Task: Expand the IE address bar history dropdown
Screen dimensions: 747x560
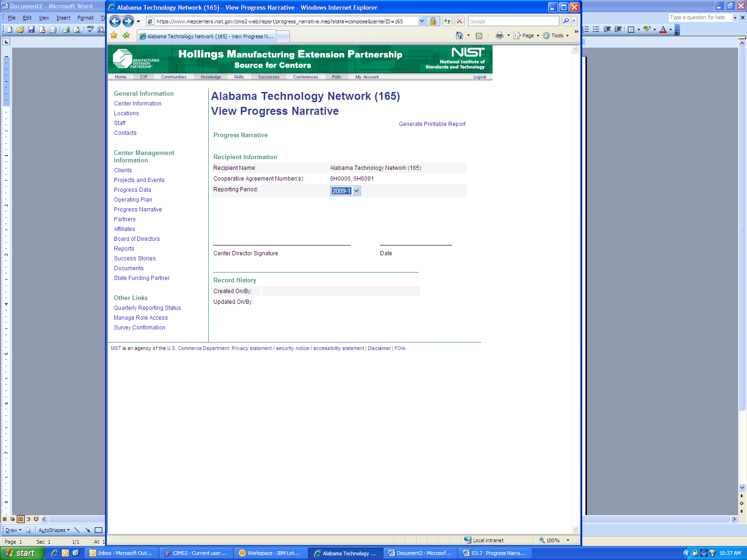Action: pyautogui.click(x=422, y=21)
